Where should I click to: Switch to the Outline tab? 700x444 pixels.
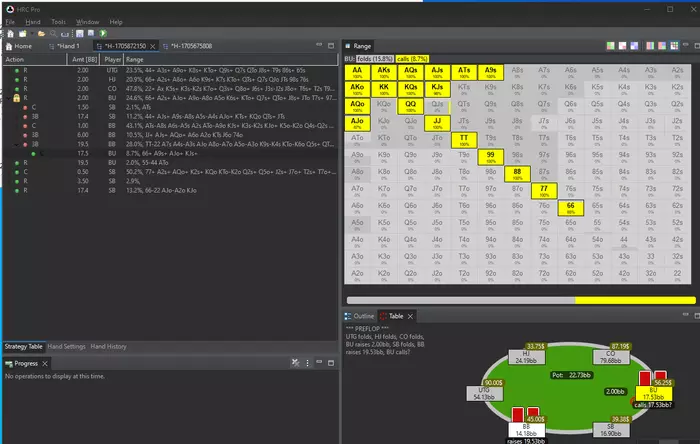(359, 316)
